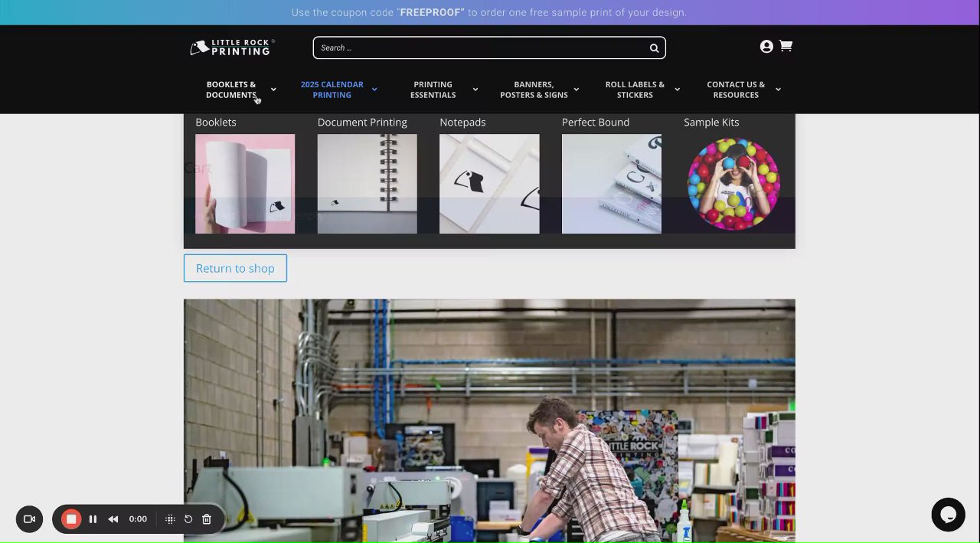Open Printing Essentials menu
This screenshot has width=980, height=543.
(433, 90)
